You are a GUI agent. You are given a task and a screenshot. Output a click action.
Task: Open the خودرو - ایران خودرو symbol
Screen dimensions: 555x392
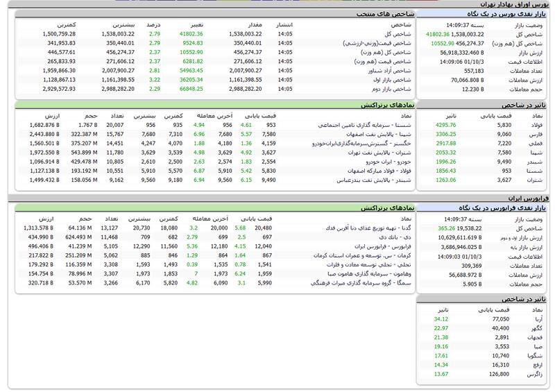click(x=388, y=162)
